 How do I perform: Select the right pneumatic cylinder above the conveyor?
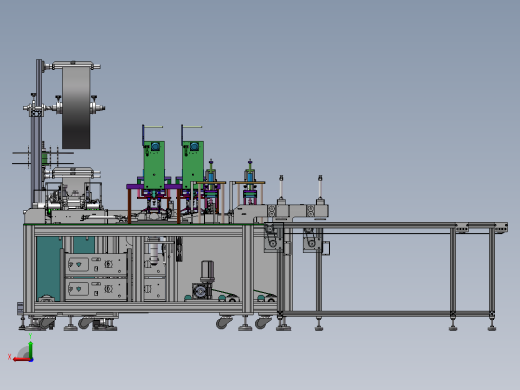click(320, 190)
